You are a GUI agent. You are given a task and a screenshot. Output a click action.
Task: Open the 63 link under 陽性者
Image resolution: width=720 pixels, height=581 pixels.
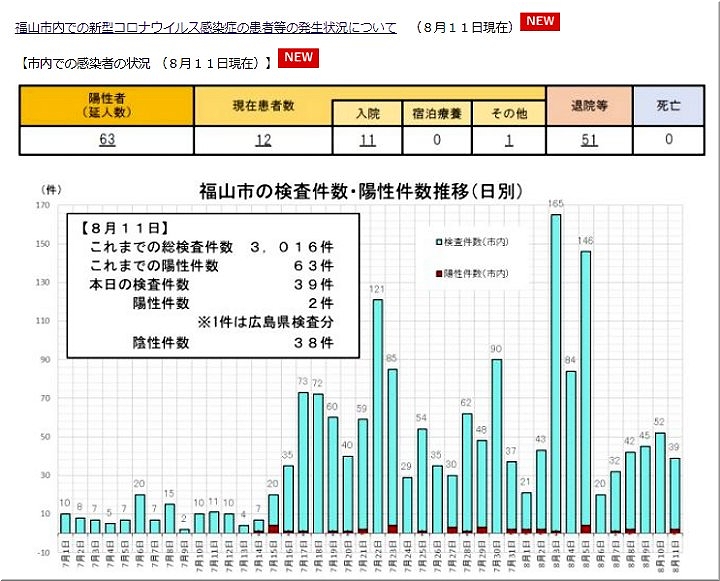click(x=107, y=140)
